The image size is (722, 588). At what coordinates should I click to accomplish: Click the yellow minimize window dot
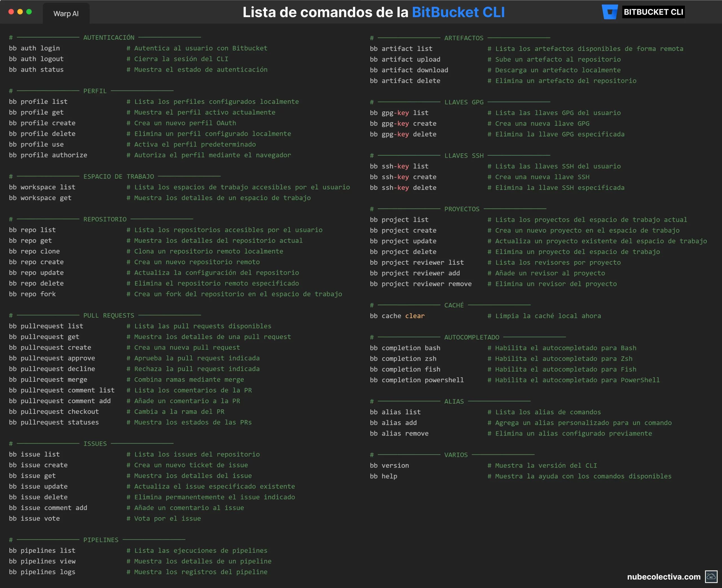pyautogui.click(x=20, y=12)
